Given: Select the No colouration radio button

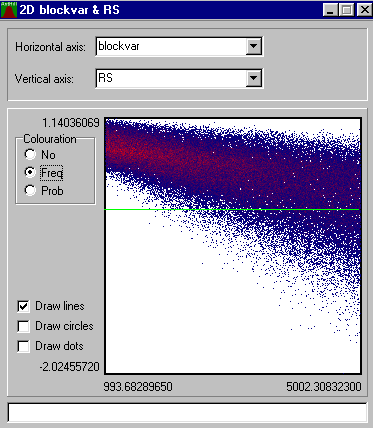Looking at the screenshot, I should coord(30,154).
